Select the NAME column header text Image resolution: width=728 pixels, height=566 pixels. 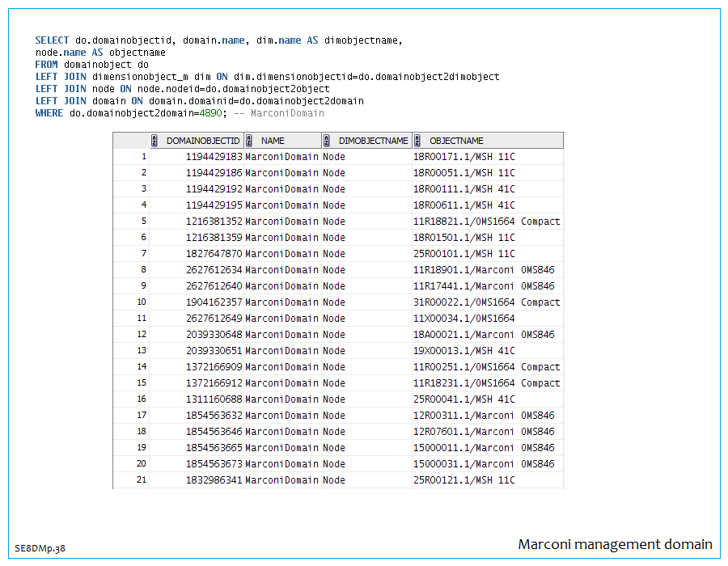click(273, 141)
